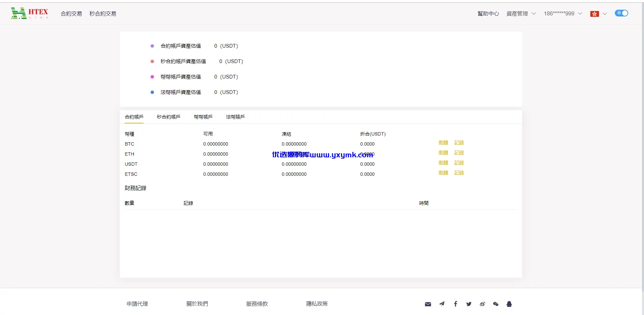Image resolution: width=644 pixels, height=315 pixels.
Task: Select the 合約帳戶 tab
Action: [x=134, y=117]
